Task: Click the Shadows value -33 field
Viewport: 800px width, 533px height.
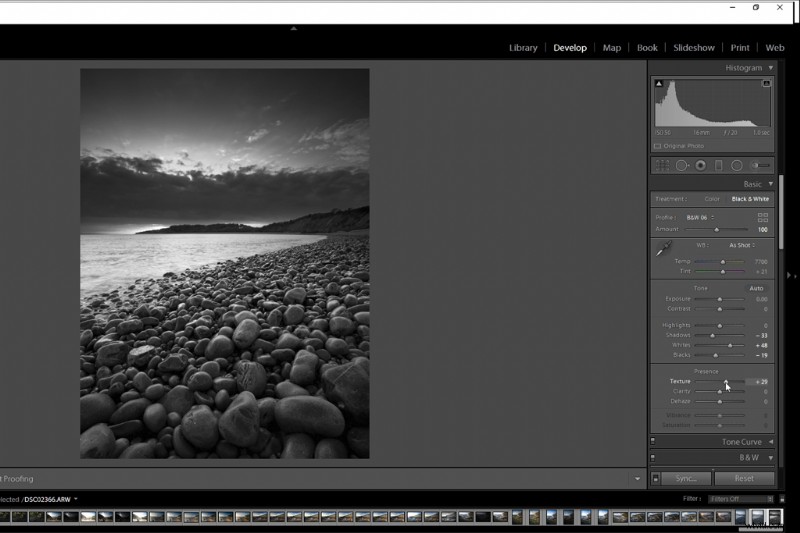Action: pyautogui.click(x=761, y=336)
